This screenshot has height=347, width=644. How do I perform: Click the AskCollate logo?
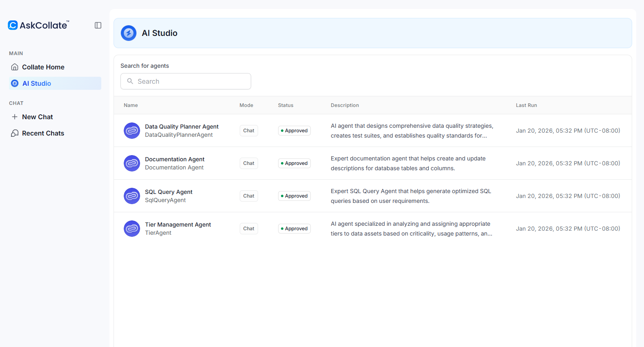(38, 25)
